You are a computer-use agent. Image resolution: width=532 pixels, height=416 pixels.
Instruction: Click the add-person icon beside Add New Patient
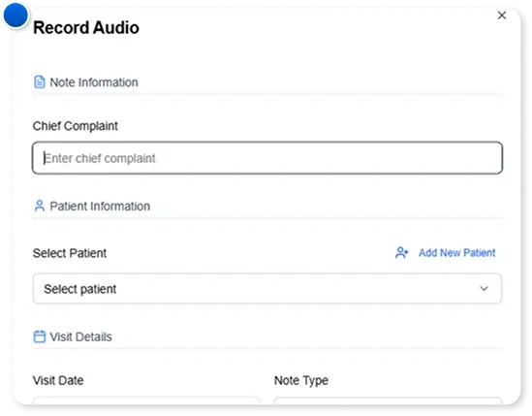[x=402, y=253]
